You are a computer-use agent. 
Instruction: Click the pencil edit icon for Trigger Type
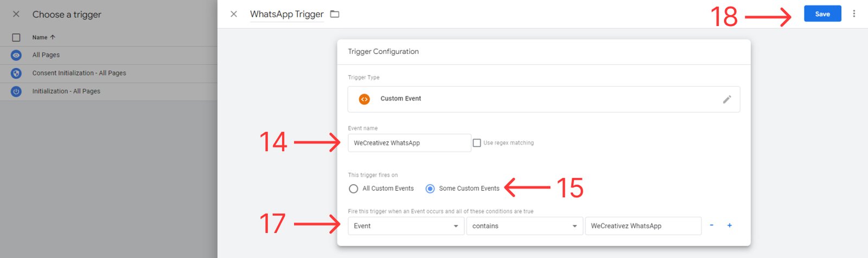point(727,99)
